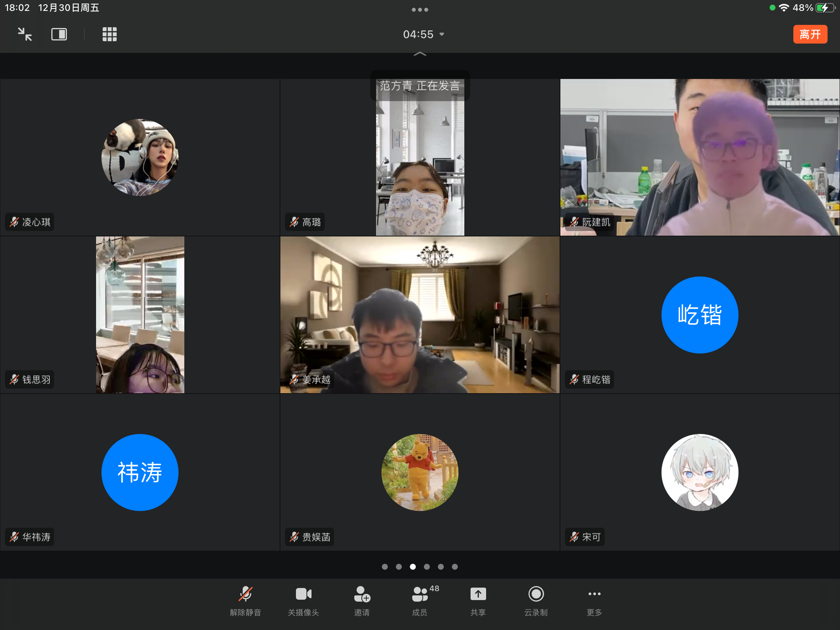Select 高璐's video tile

coord(420,157)
